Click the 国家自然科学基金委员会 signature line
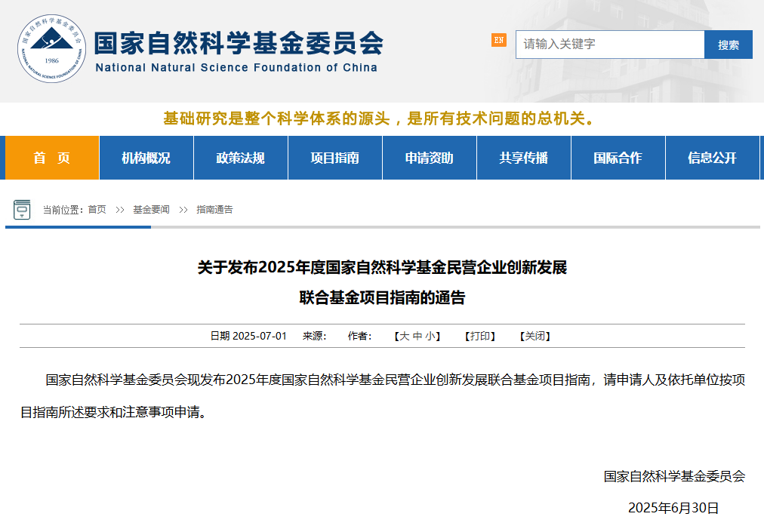Viewport: 764px width, 532px height. point(674,476)
